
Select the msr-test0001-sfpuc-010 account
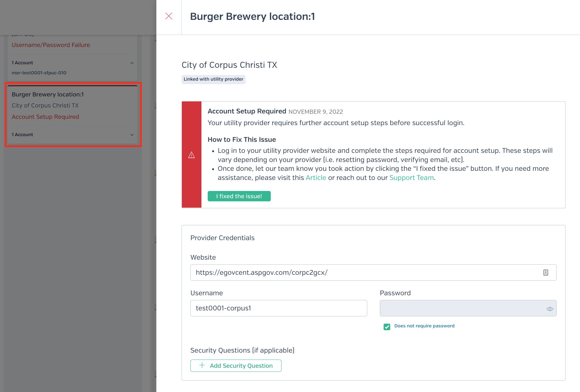(x=39, y=73)
